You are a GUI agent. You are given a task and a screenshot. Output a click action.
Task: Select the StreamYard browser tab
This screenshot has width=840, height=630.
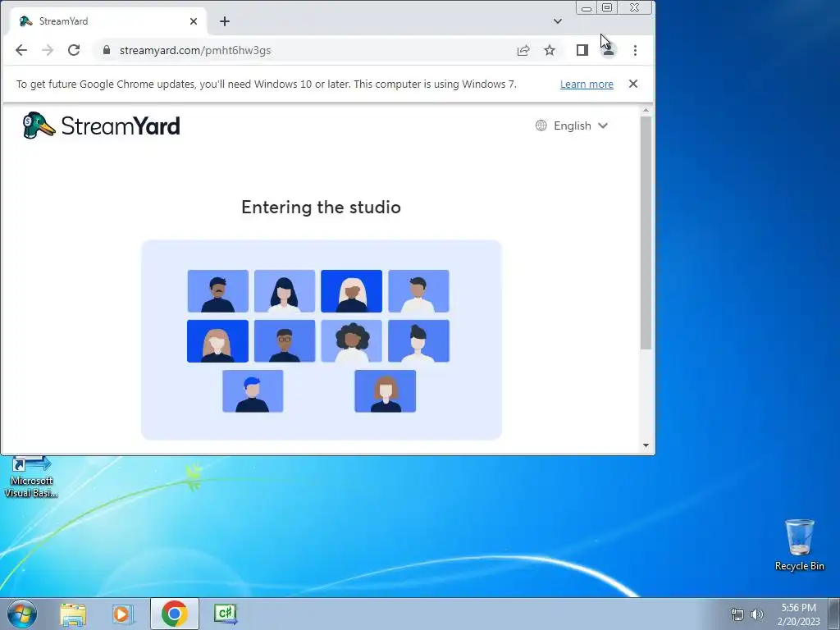click(107, 21)
